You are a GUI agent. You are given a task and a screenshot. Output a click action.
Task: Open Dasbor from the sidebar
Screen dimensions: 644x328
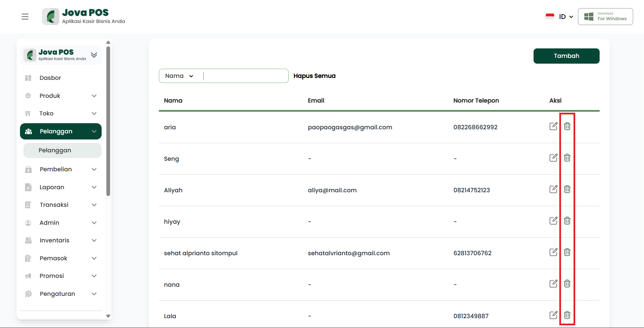[50, 78]
